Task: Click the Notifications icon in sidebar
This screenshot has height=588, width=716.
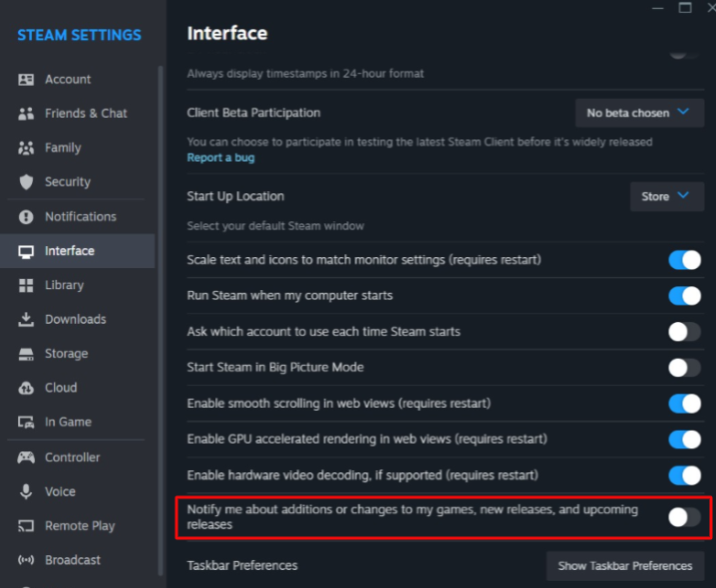Action: tap(26, 216)
